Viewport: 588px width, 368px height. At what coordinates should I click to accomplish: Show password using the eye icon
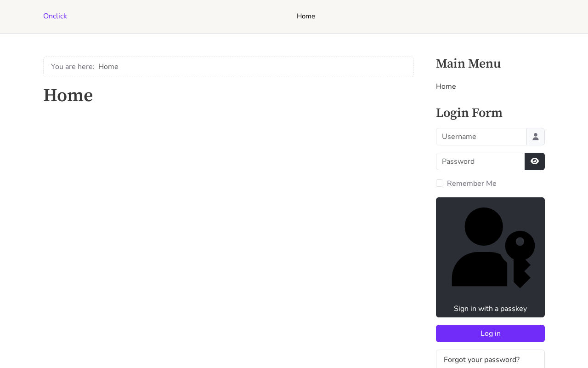535,161
